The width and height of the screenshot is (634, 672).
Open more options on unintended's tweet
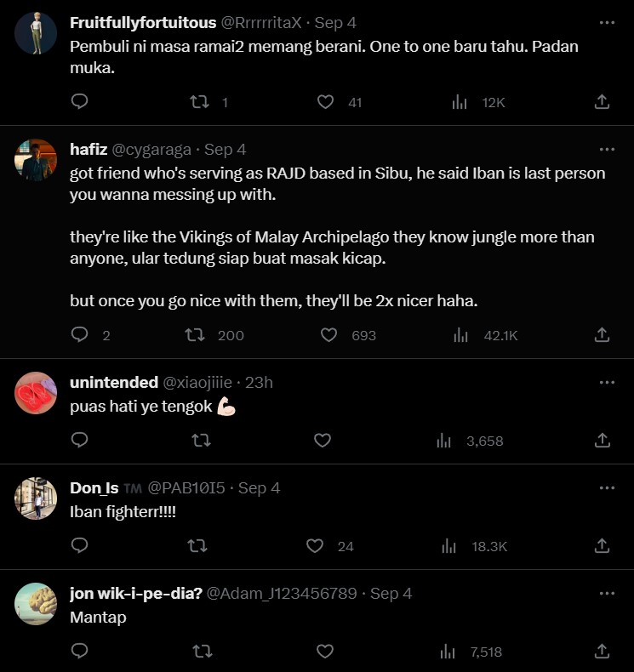pos(607,382)
